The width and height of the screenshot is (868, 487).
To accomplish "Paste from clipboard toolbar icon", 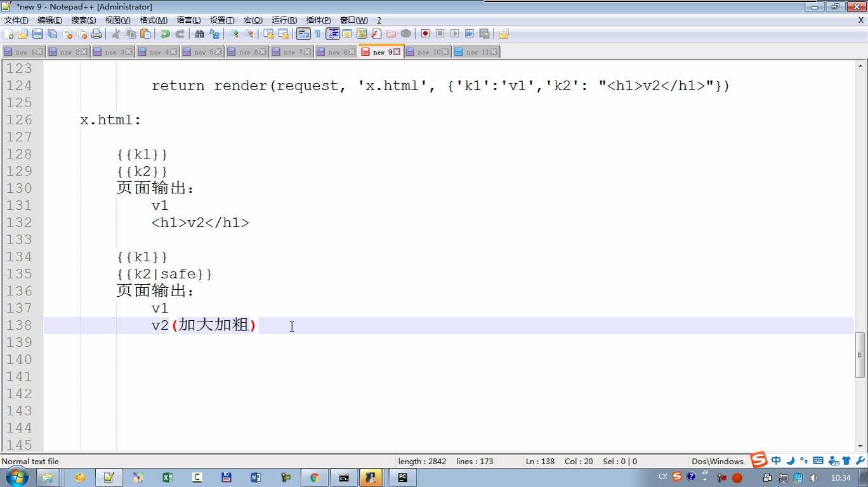I will (145, 34).
